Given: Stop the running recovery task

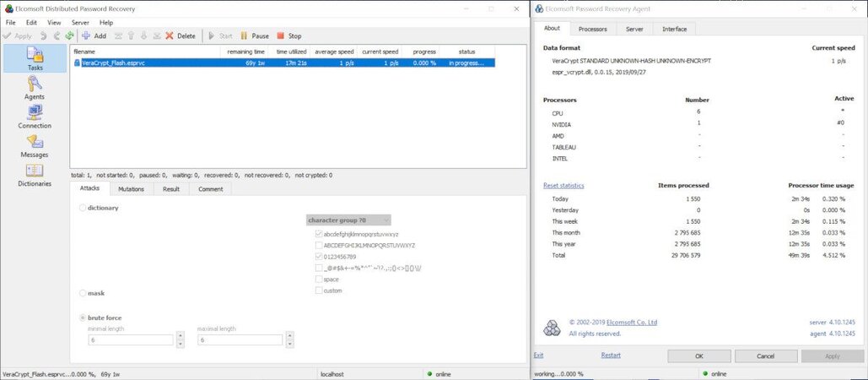Looking at the screenshot, I should click(x=289, y=36).
